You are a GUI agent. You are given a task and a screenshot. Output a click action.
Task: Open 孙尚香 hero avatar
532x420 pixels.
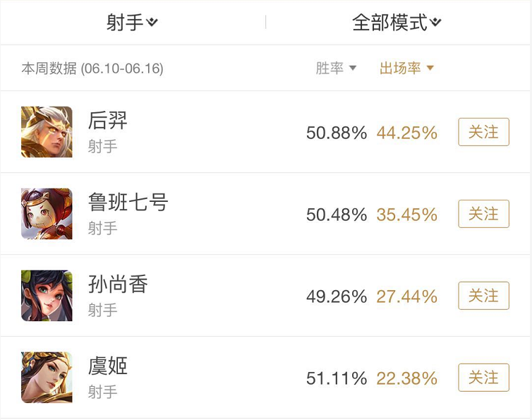(x=47, y=295)
